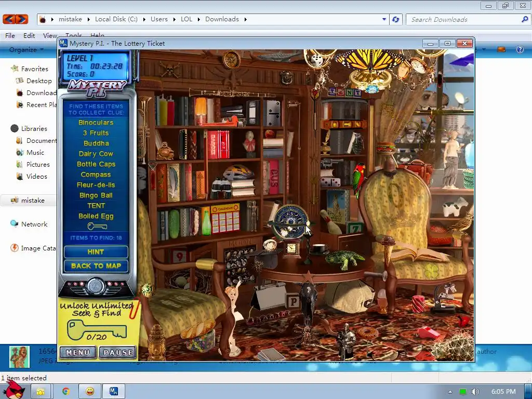The width and height of the screenshot is (532, 399).
Task: Open the Organize dropdown in Explorer
Action: point(26,49)
